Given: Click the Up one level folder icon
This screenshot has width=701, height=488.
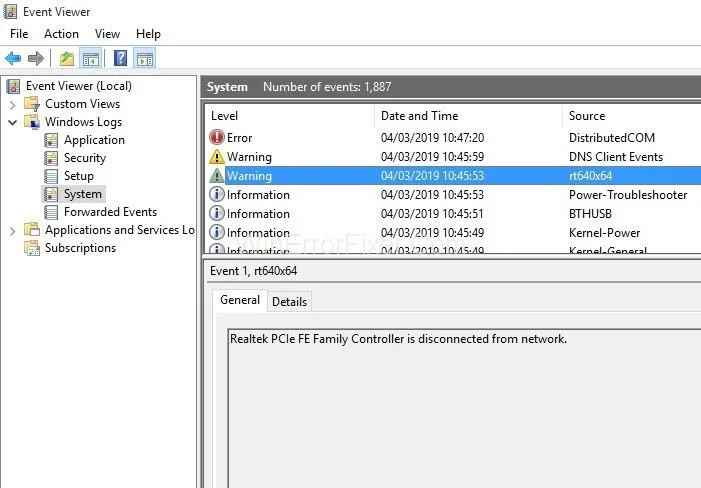Looking at the screenshot, I should coord(67,59).
